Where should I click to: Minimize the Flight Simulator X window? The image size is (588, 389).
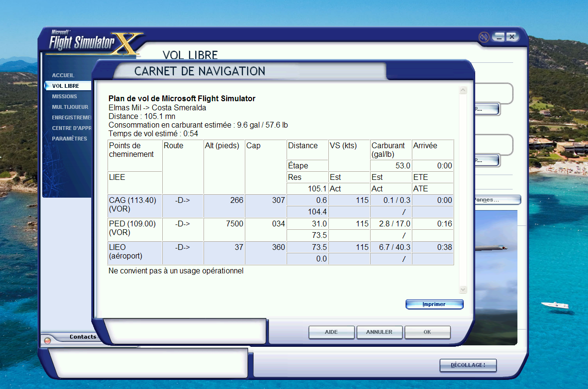point(500,37)
